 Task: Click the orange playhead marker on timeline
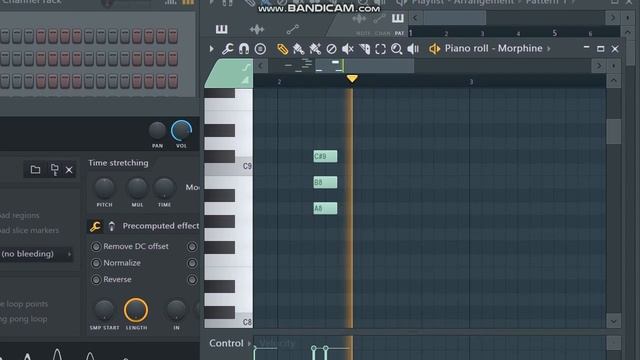click(x=352, y=78)
